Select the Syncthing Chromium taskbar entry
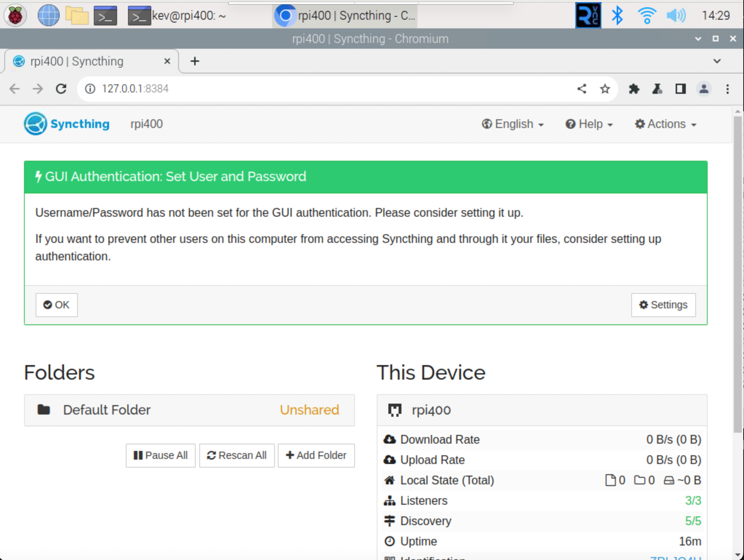This screenshot has height=560, width=744. (345, 16)
